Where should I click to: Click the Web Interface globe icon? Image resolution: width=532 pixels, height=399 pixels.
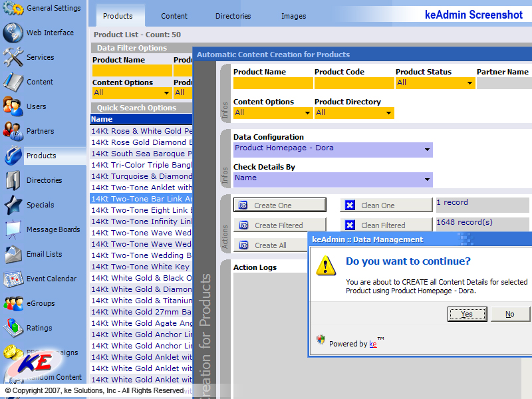13,33
